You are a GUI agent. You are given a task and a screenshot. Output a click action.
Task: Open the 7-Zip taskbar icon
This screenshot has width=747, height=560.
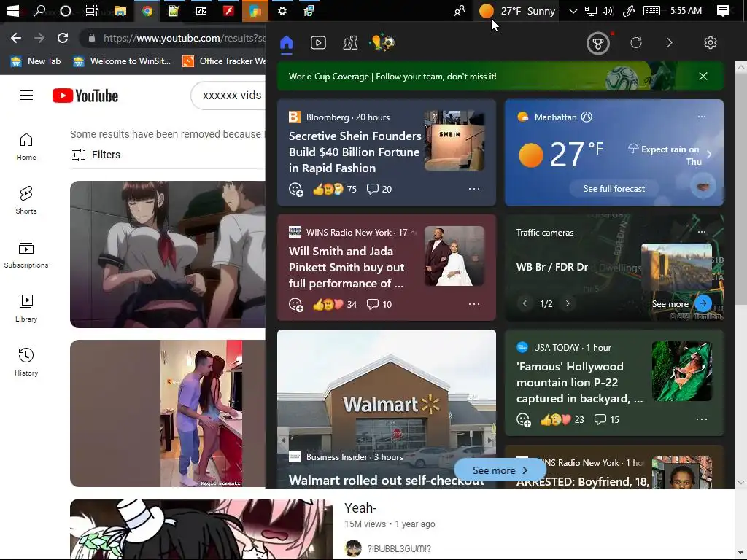pos(201,10)
